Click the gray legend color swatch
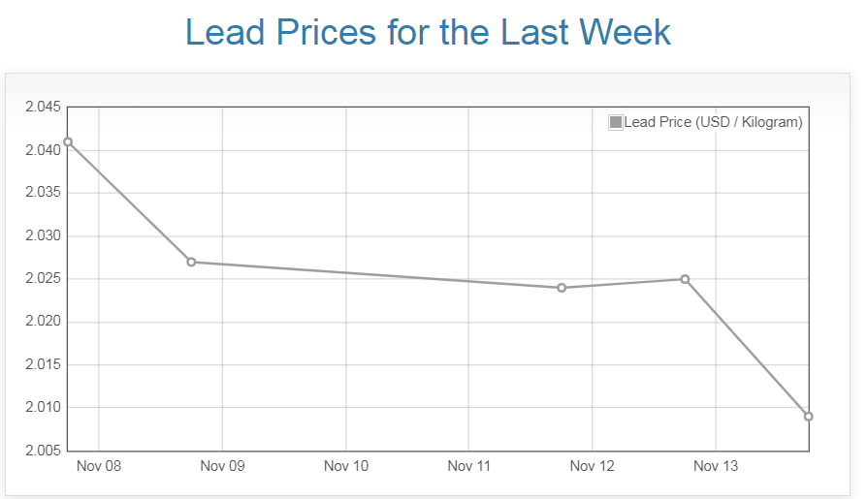868x499 pixels. click(615, 122)
